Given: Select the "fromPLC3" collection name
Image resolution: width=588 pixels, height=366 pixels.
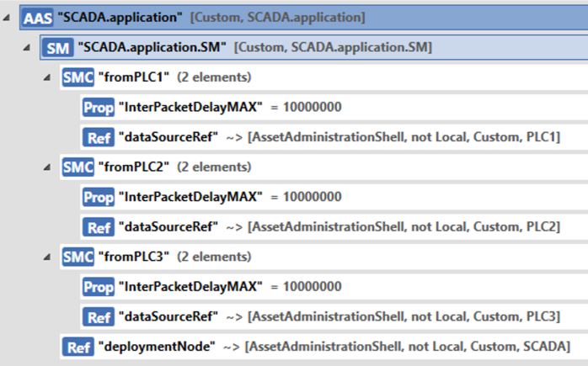Looking at the screenshot, I should coord(133,257).
